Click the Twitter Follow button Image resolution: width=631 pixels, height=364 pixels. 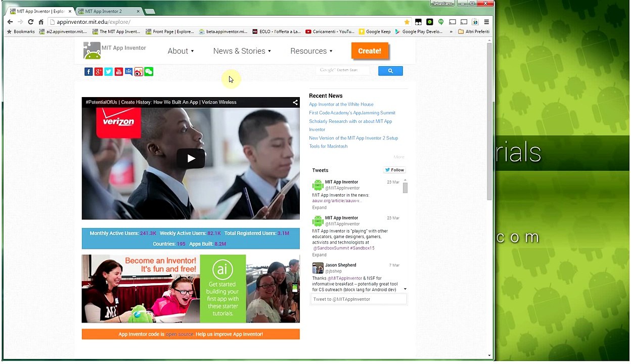tap(395, 170)
